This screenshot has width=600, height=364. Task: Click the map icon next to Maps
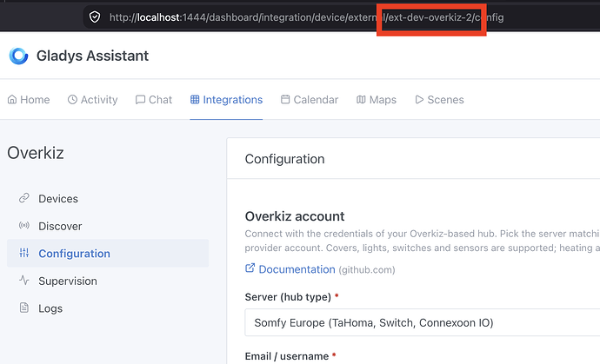coord(361,99)
